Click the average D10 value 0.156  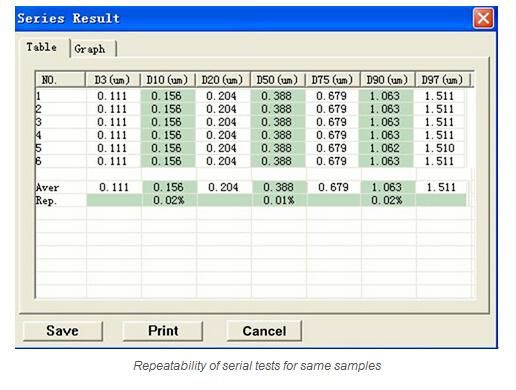coord(169,187)
